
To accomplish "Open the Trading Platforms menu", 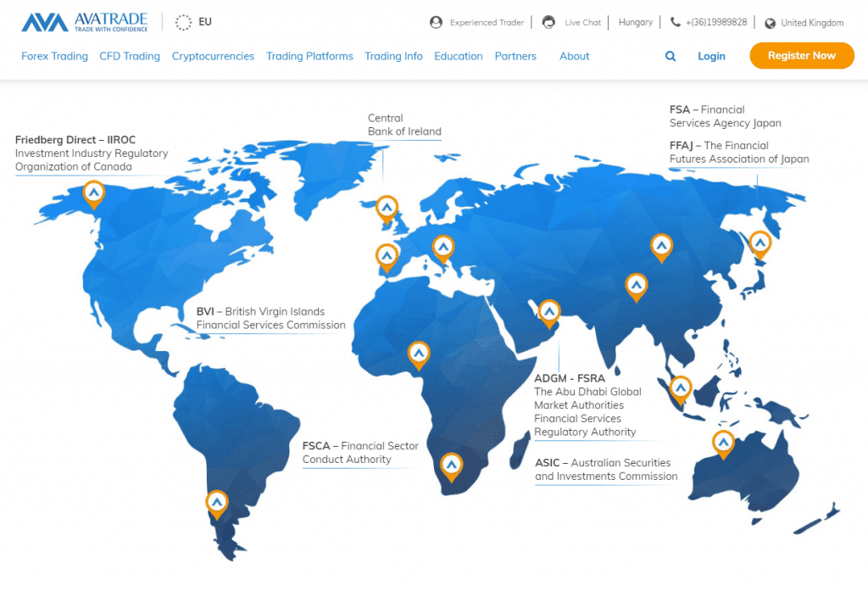I will 309,56.
